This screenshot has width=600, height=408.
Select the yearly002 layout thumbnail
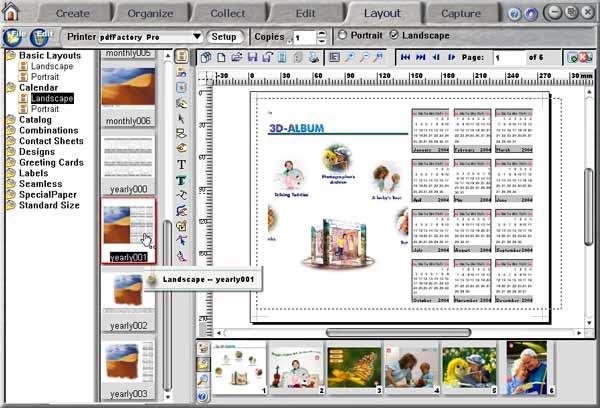[129, 300]
